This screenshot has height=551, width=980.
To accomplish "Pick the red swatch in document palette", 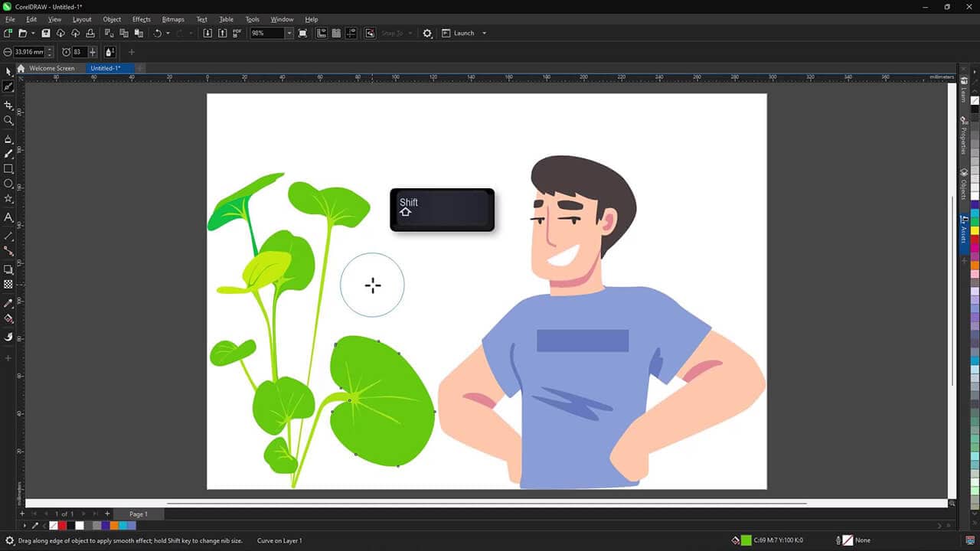I will pos(62,526).
